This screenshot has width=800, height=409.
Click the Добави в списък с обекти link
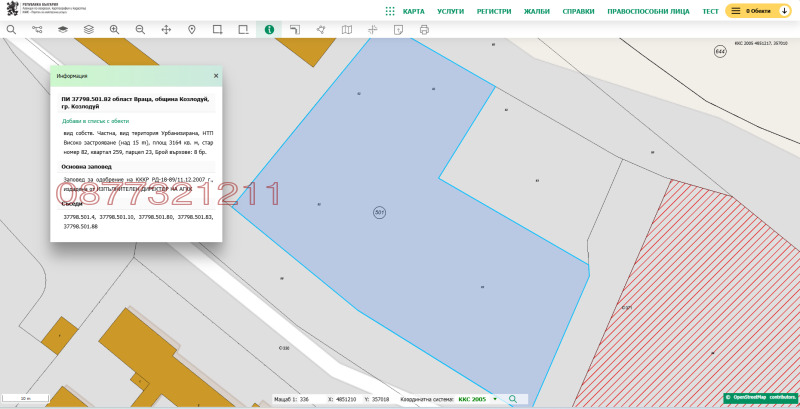click(x=95, y=121)
